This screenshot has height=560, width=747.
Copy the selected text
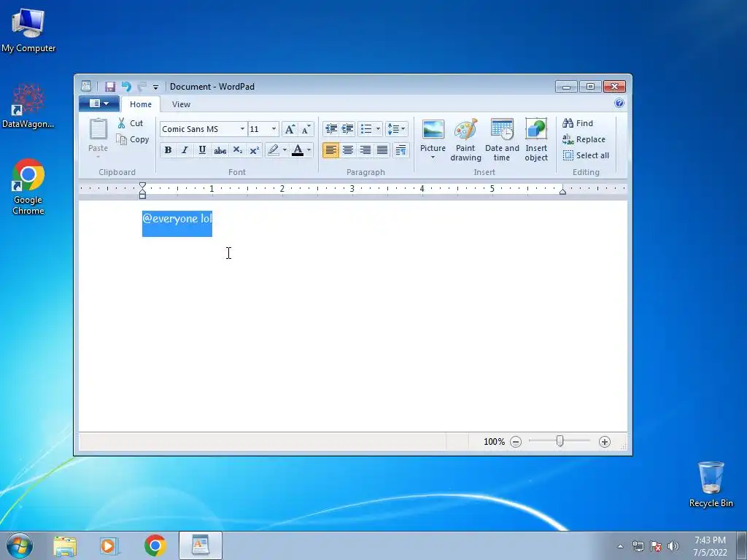click(x=133, y=139)
